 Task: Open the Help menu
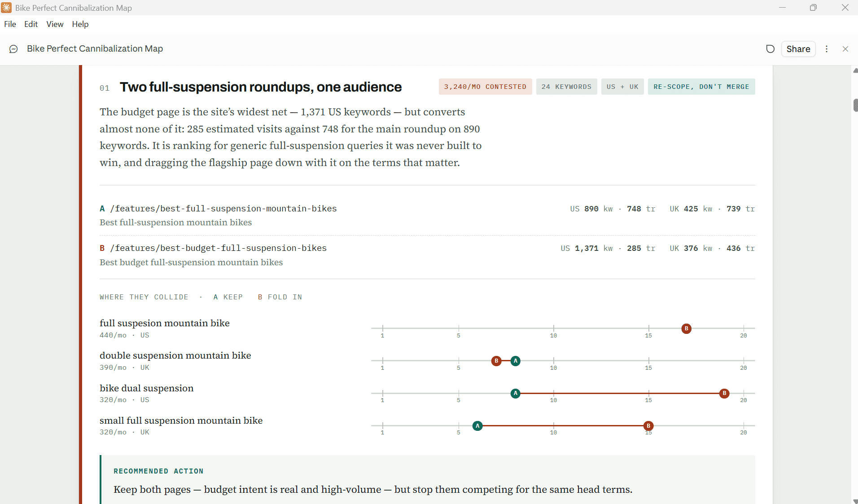click(80, 24)
